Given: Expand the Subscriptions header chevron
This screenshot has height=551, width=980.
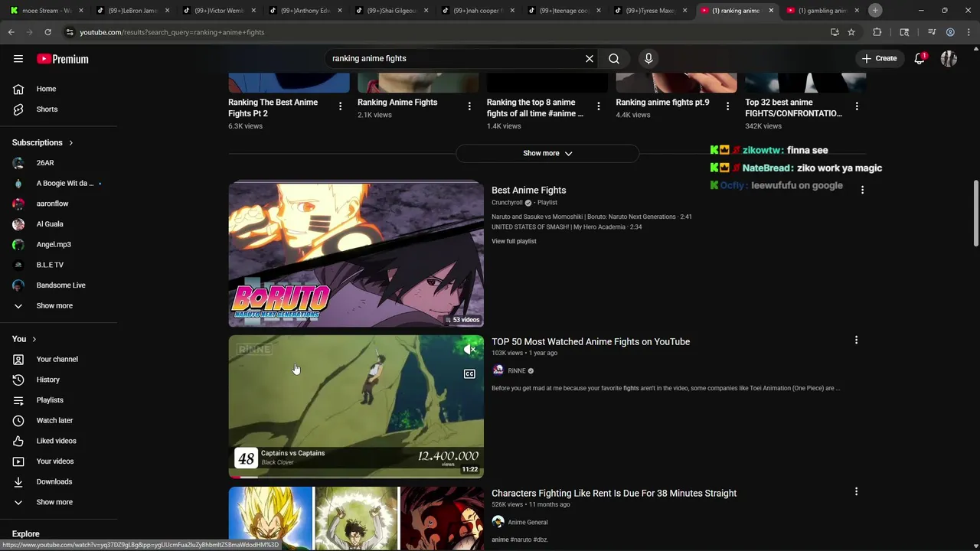Looking at the screenshot, I should pyautogui.click(x=71, y=142).
